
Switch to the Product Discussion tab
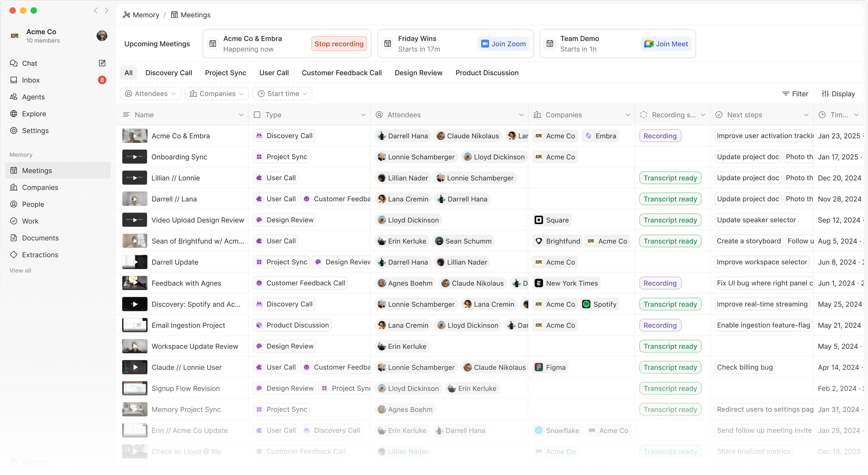pyautogui.click(x=487, y=73)
